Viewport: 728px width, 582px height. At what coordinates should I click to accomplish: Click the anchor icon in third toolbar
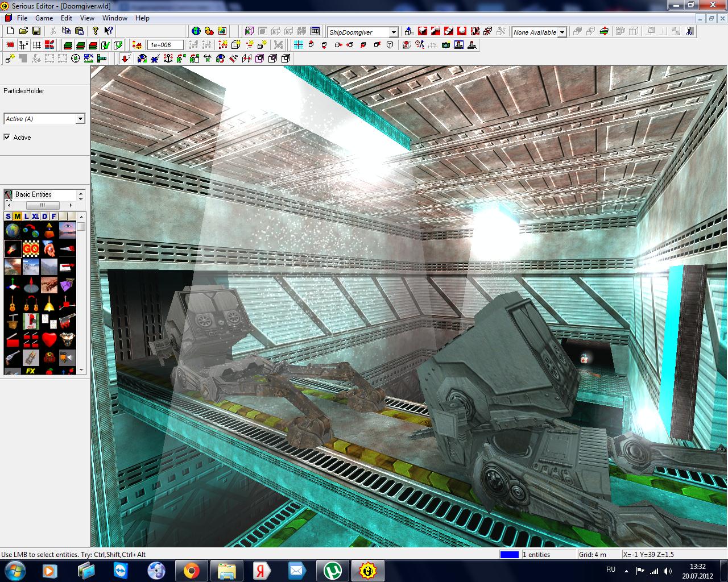click(x=168, y=58)
